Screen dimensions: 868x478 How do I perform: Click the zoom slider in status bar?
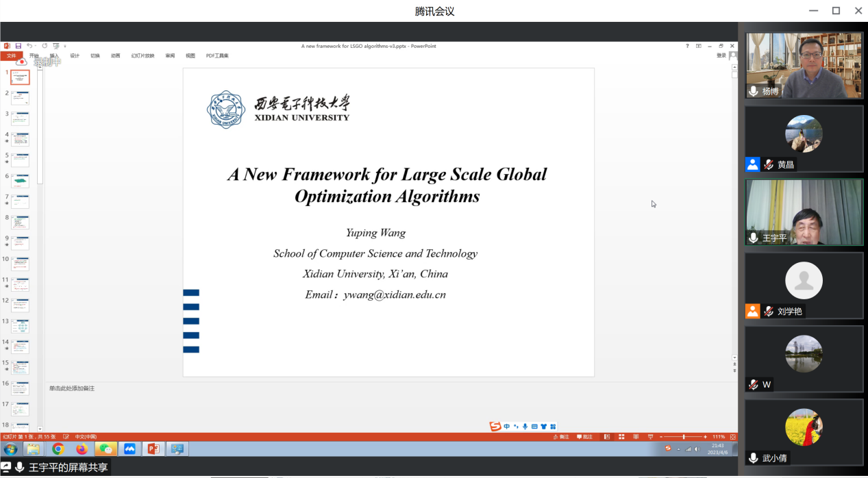pos(683,437)
